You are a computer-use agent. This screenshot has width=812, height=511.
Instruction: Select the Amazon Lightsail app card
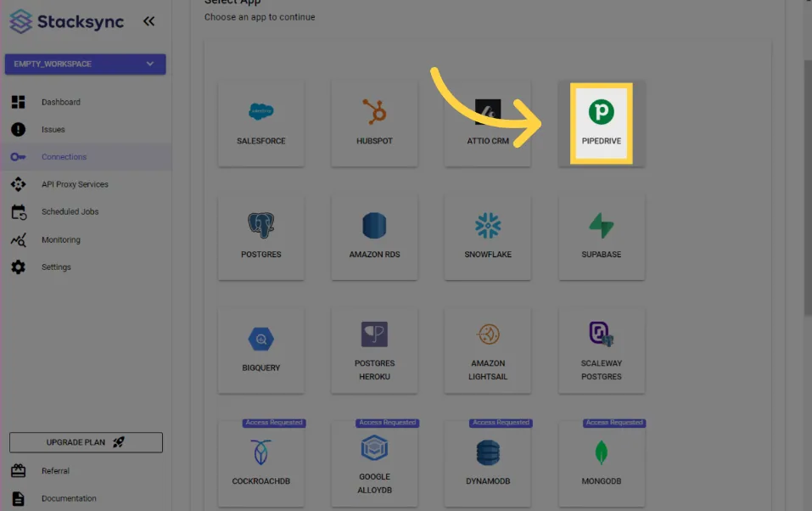(488, 351)
